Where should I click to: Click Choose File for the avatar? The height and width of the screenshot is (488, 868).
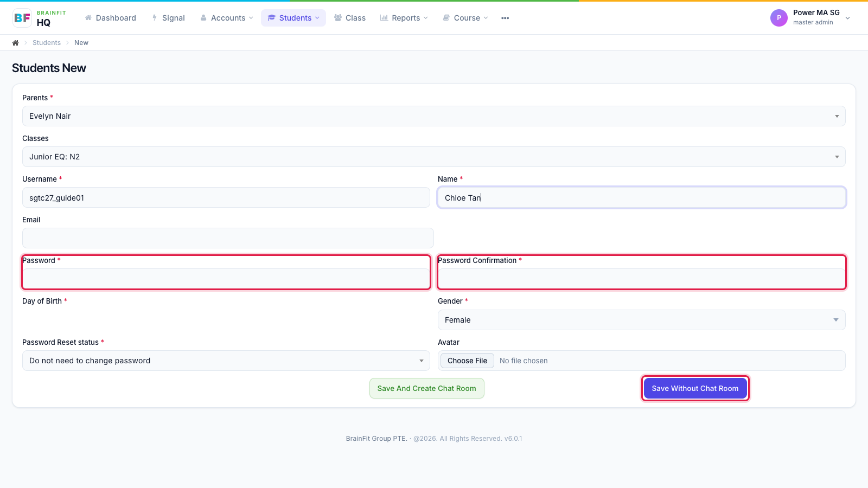point(467,361)
